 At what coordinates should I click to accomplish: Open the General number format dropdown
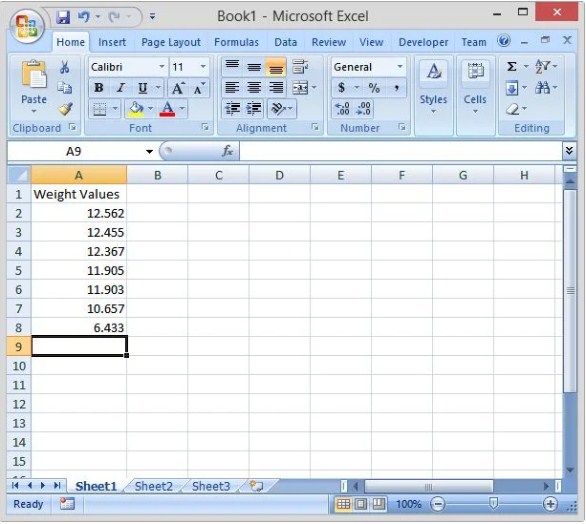[400, 67]
